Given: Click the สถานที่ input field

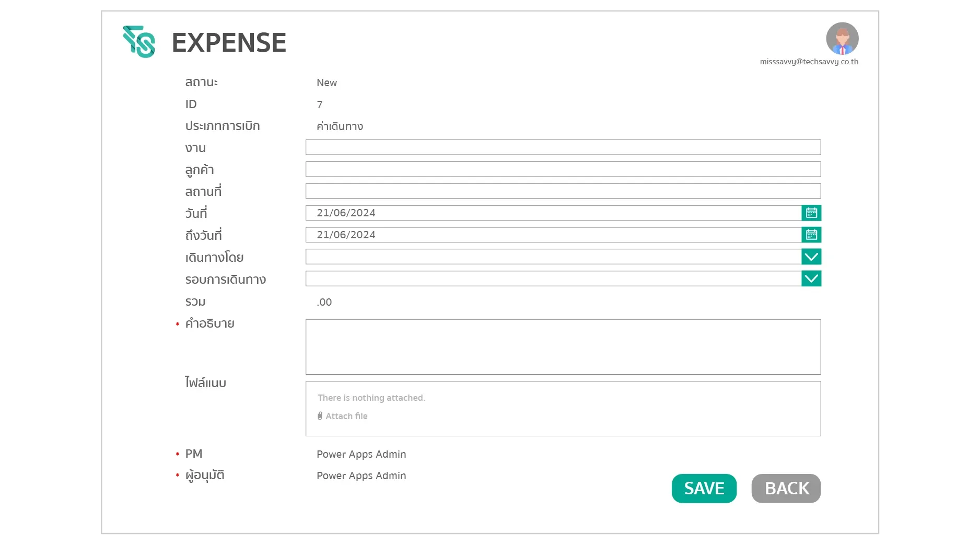Looking at the screenshot, I should click(x=563, y=191).
